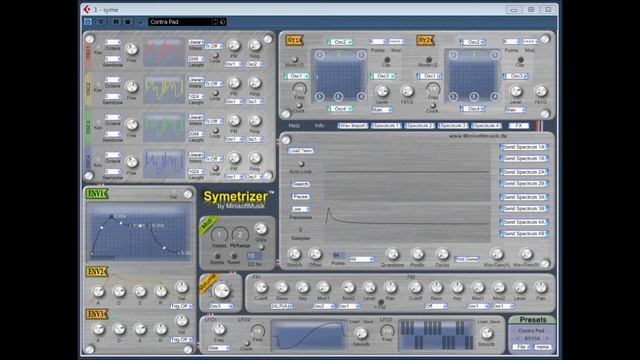
Task: Open XY1 bottom Osc4 source dropdown
Action: (x=340, y=109)
